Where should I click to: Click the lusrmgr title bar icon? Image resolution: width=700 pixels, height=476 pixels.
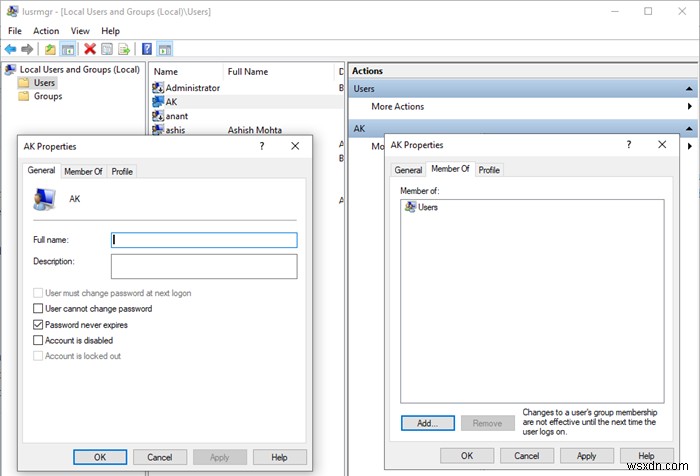coord(12,11)
